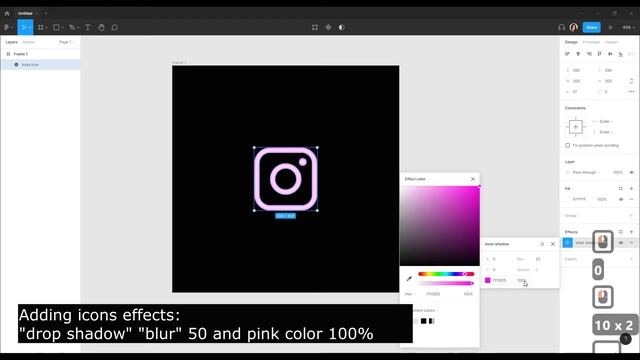Screen dimensions: 640x360
Task: Open Pen tool options dropdown arrow
Action: 78,28
